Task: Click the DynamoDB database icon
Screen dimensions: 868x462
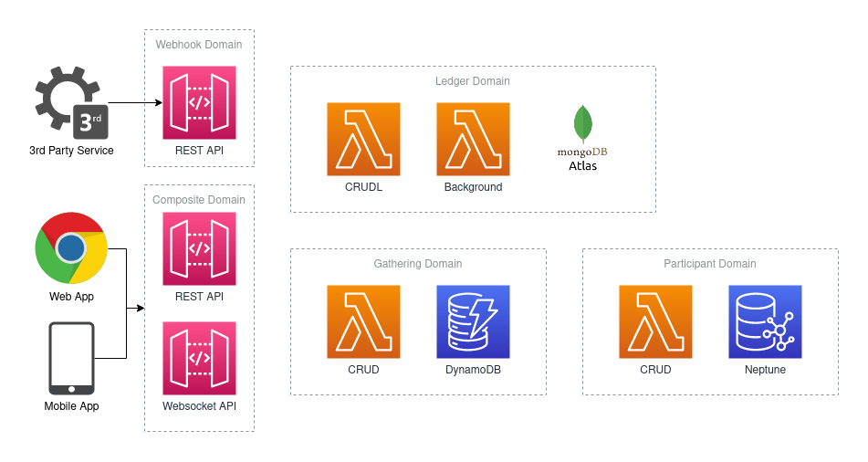Action: click(x=474, y=322)
